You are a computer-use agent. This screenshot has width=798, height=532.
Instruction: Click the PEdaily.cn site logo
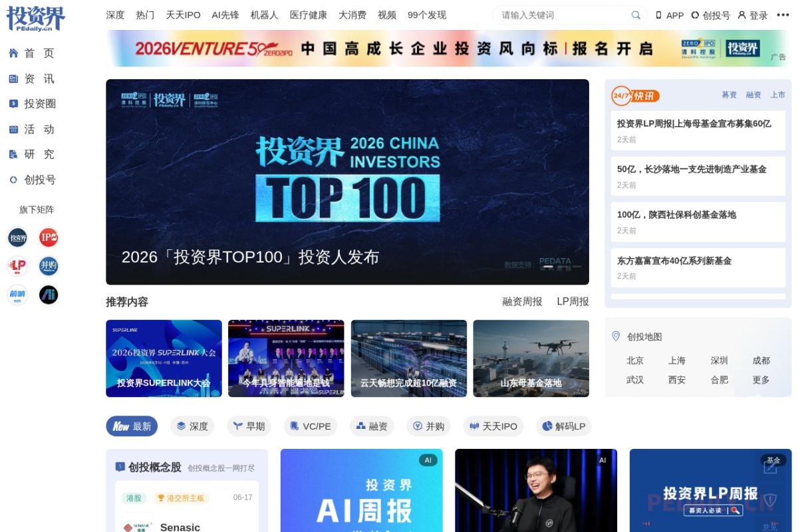point(36,19)
